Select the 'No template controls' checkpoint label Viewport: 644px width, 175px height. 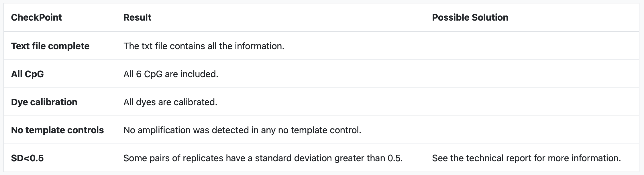(x=57, y=130)
